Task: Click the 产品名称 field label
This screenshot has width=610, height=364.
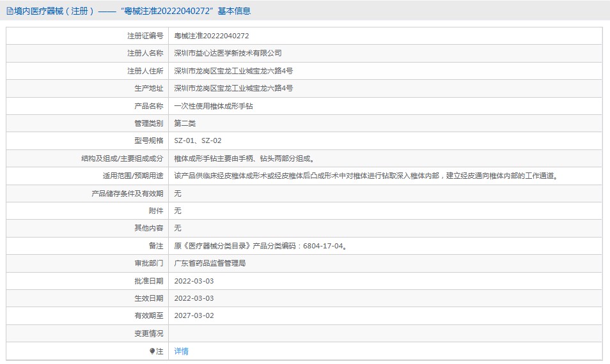Action: tap(148, 106)
